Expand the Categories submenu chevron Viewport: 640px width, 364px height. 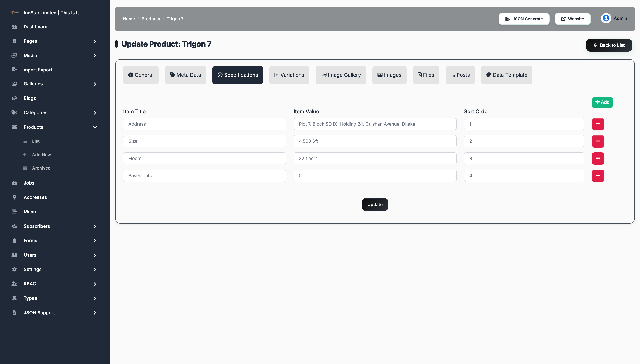(95, 113)
